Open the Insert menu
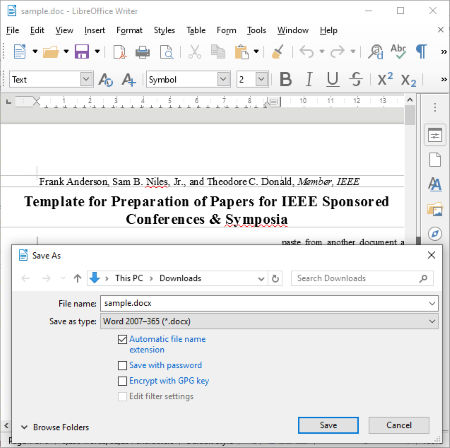The image size is (450, 448). click(95, 30)
